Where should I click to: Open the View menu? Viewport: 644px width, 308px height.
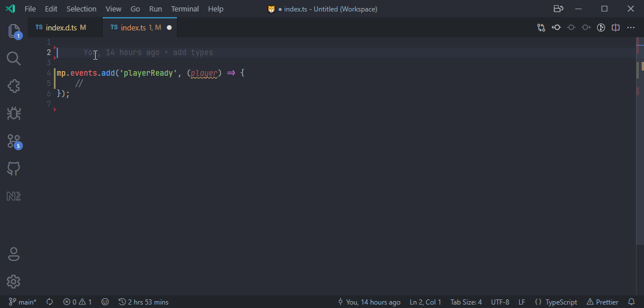113,9
